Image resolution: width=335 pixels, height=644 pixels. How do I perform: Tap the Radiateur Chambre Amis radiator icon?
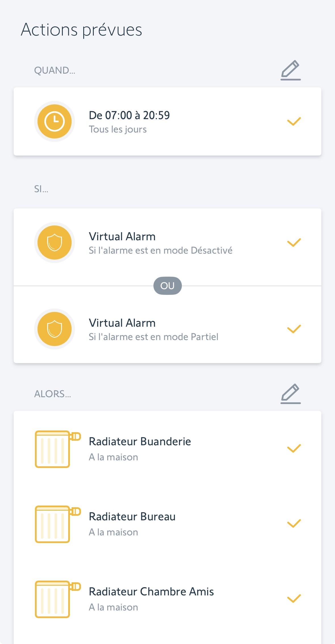[57, 599]
